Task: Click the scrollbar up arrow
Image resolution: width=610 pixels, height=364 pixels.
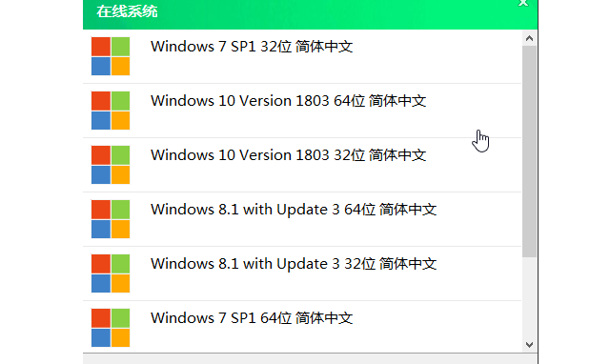Action: (x=529, y=38)
